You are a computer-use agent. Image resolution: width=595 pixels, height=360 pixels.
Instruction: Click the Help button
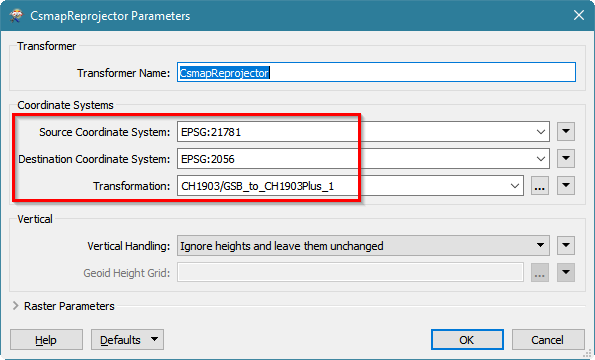coord(46,340)
